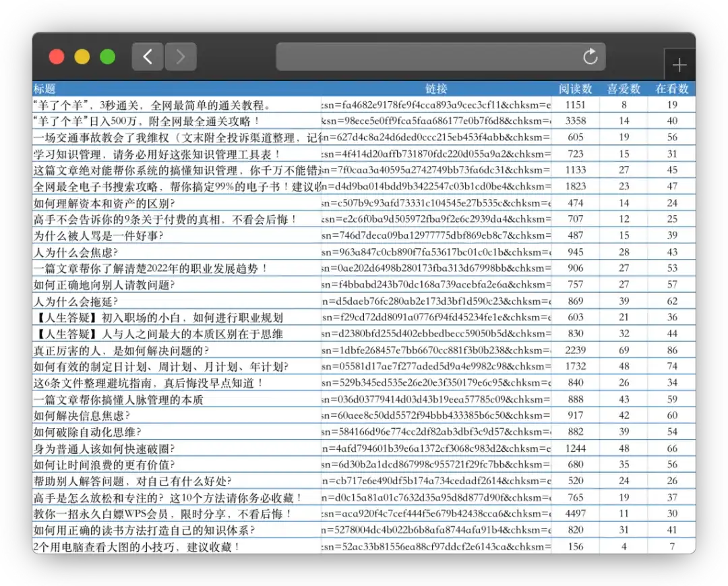728x586 pixels.
Task: Select title 教你一招永久白嫖WPS会员
Action: coord(162,514)
